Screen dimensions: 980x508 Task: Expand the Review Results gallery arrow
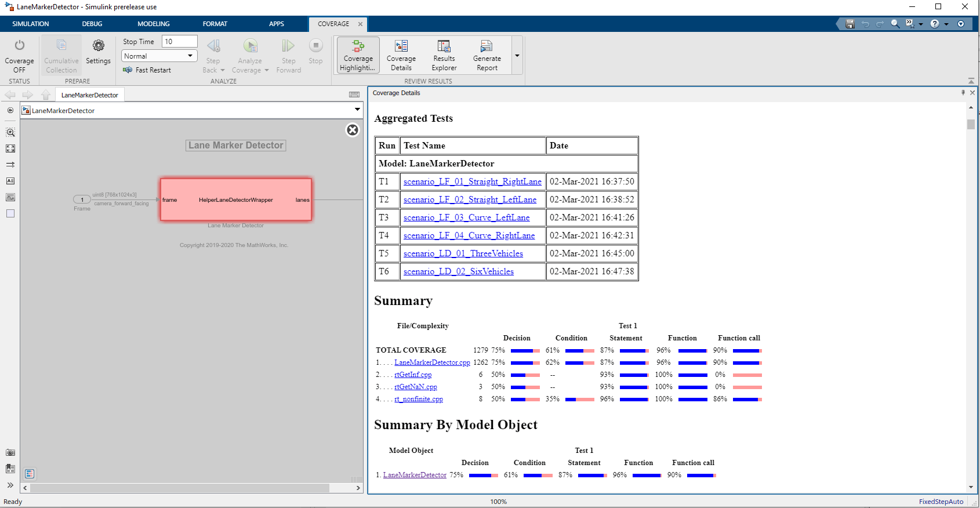pyautogui.click(x=517, y=56)
